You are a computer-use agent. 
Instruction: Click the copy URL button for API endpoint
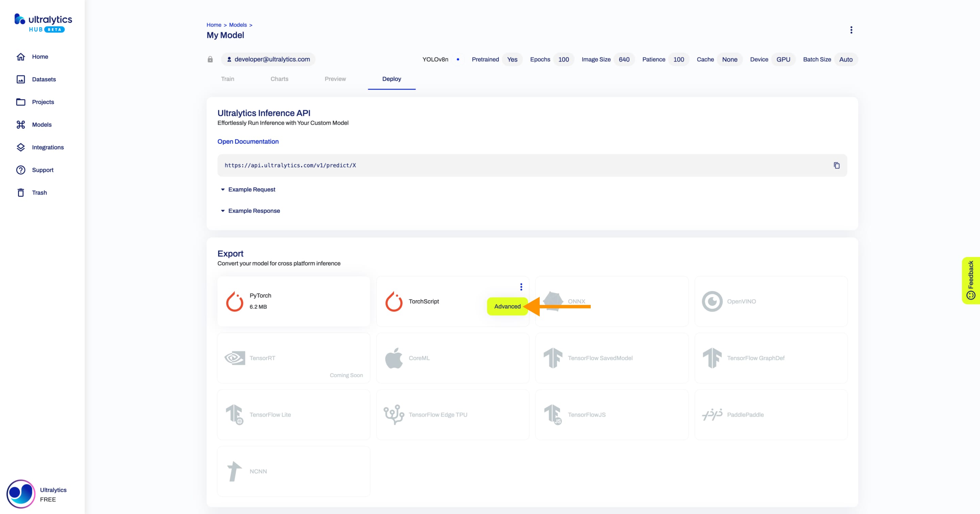(837, 165)
